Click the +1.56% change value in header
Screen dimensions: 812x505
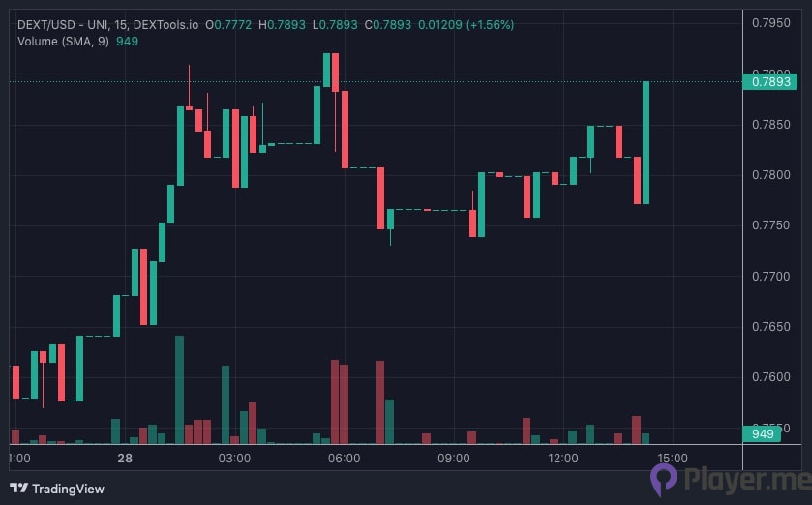coord(490,23)
